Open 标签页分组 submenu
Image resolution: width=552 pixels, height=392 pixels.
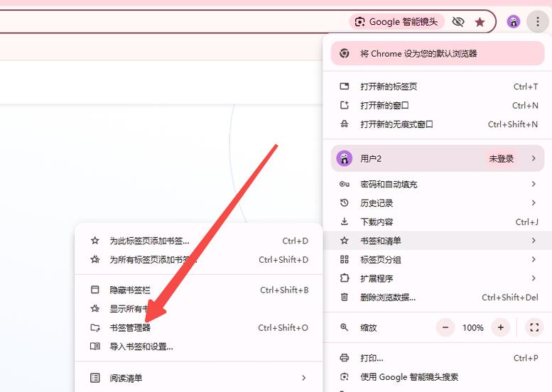coord(438,260)
